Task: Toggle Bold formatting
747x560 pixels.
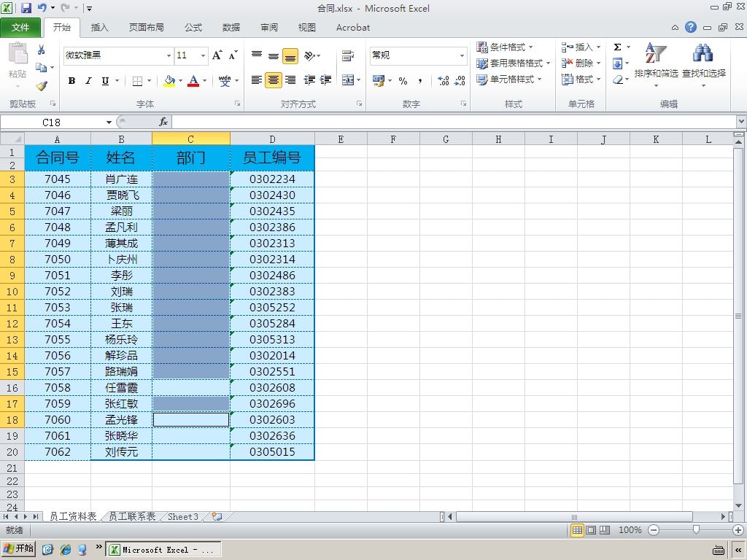Action: [x=71, y=81]
